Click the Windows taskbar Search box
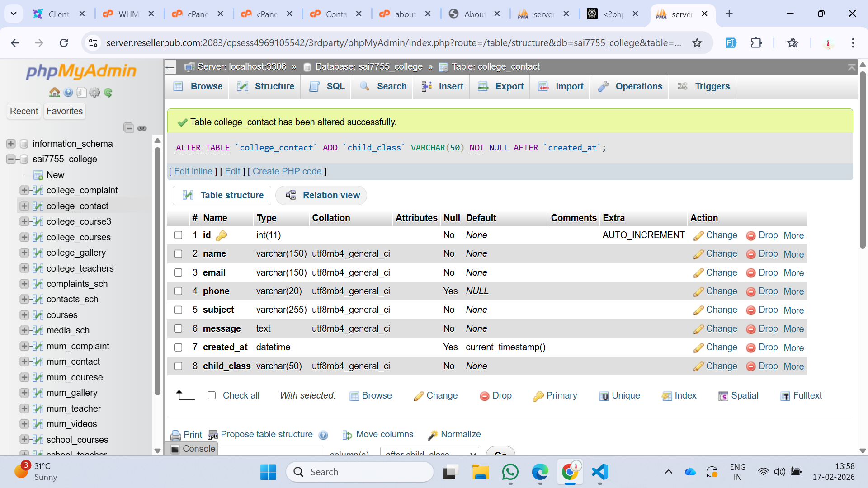The image size is (868, 488). tap(359, 472)
